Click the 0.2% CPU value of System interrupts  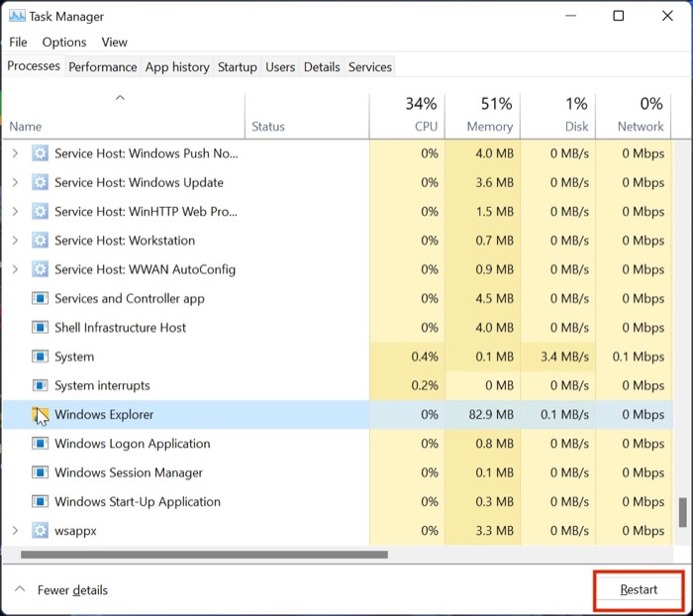(x=425, y=385)
